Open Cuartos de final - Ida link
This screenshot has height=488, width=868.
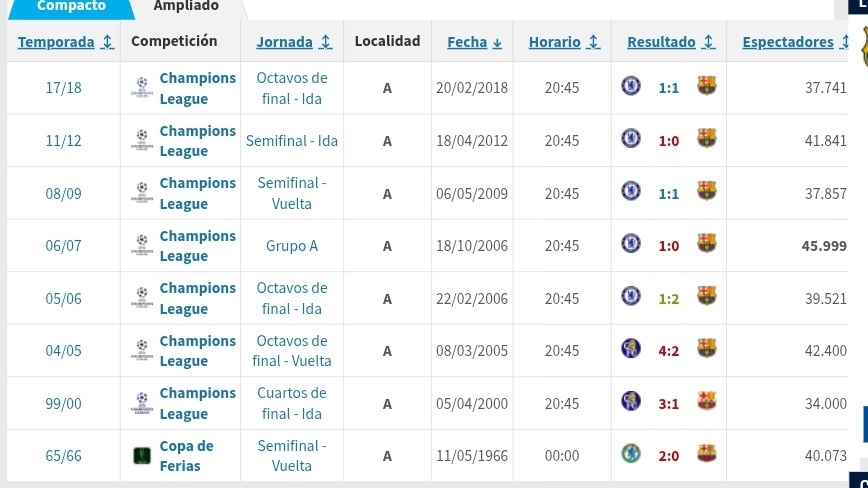(x=292, y=403)
